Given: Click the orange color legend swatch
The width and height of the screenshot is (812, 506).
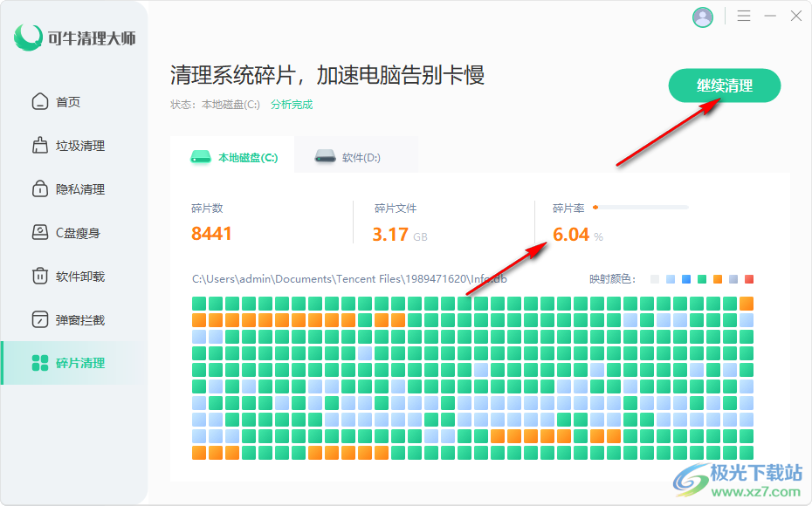Looking at the screenshot, I should click(x=717, y=279).
